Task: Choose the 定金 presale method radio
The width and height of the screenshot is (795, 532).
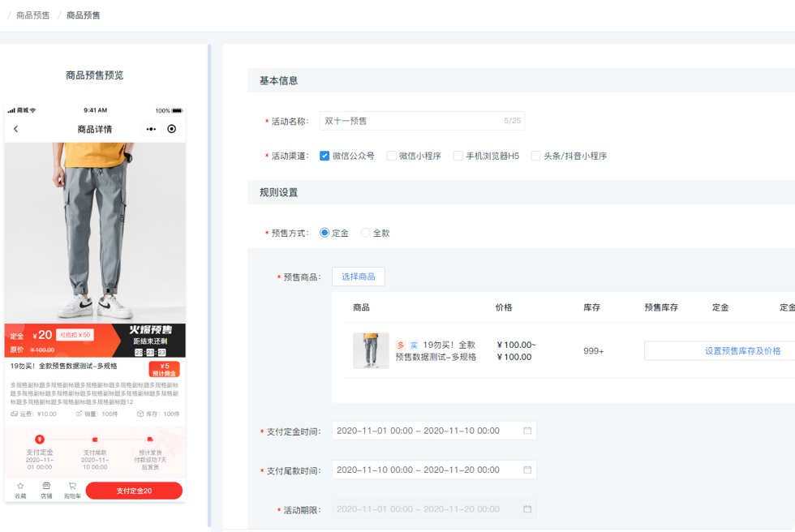Action: click(x=324, y=233)
